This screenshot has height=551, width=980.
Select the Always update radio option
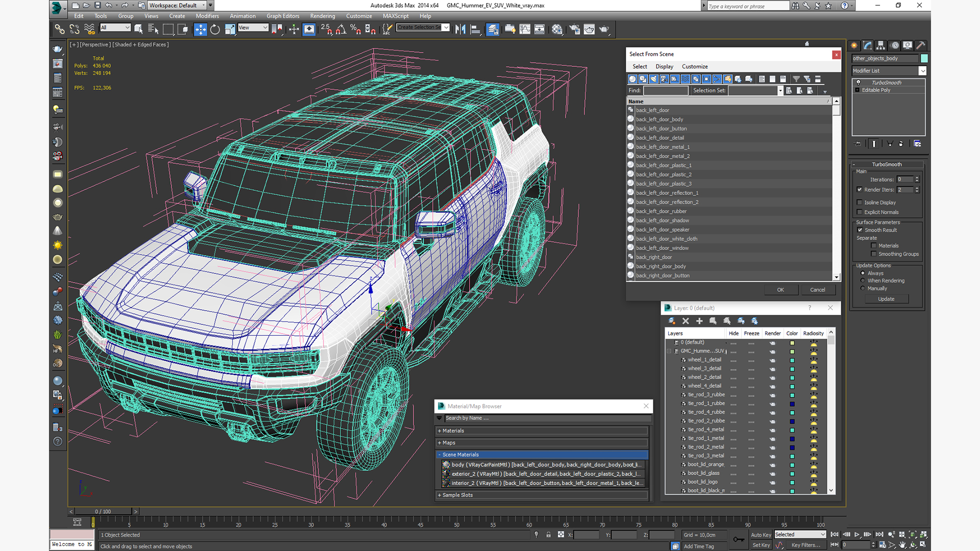coord(863,273)
